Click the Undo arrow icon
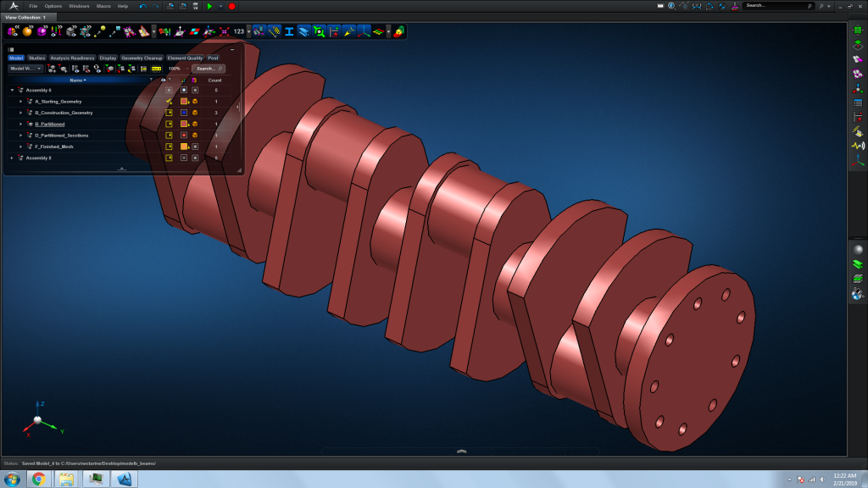 pyautogui.click(x=142, y=6)
